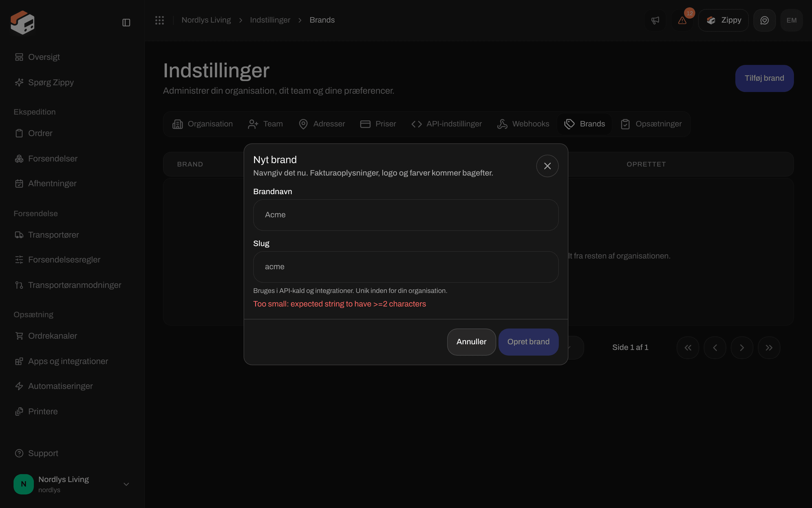Click Nordlys Living breadcrumb link
This screenshot has height=508, width=812.
pyautogui.click(x=206, y=20)
